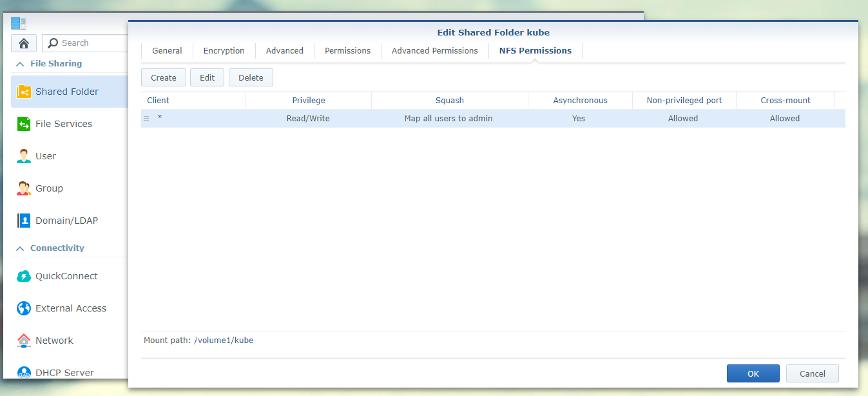The height and width of the screenshot is (396, 868).
Task: Open DHCP Server from sidebar
Action: pos(24,372)
